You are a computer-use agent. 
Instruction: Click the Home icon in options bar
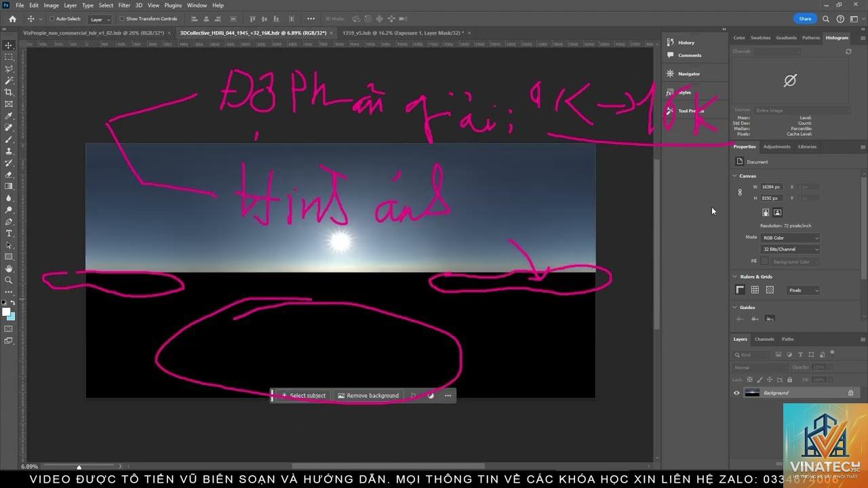(12, 19)
